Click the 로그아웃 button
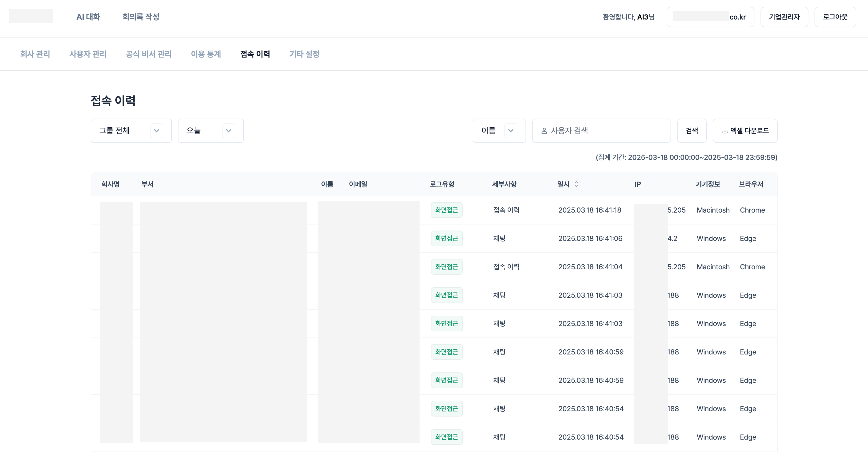 pyautogui.click(x=835, y=17)
